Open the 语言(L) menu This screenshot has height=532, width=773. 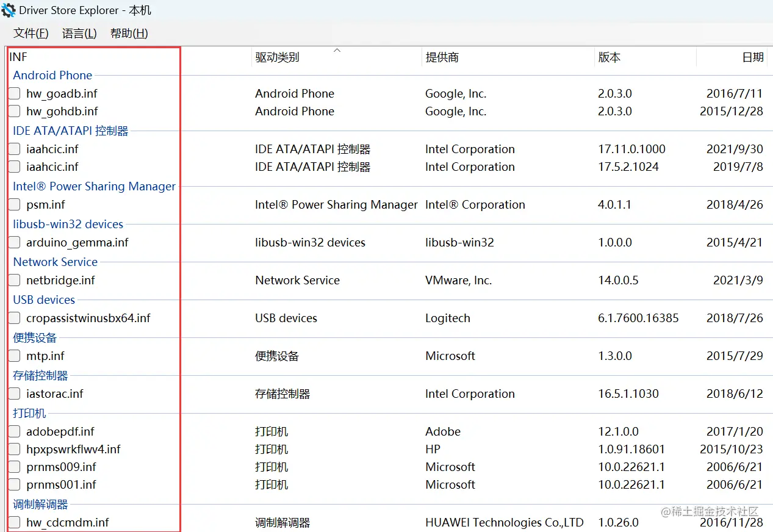click(79, 34)
